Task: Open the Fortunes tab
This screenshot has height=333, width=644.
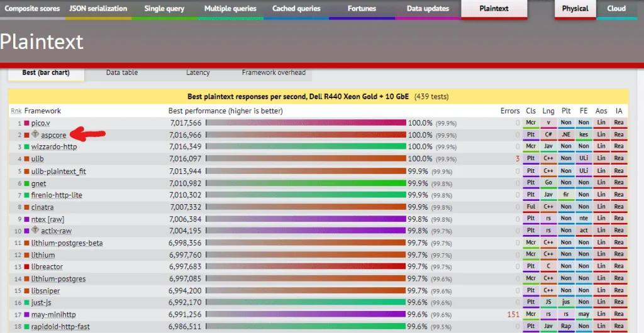Action: pos(362,9)
